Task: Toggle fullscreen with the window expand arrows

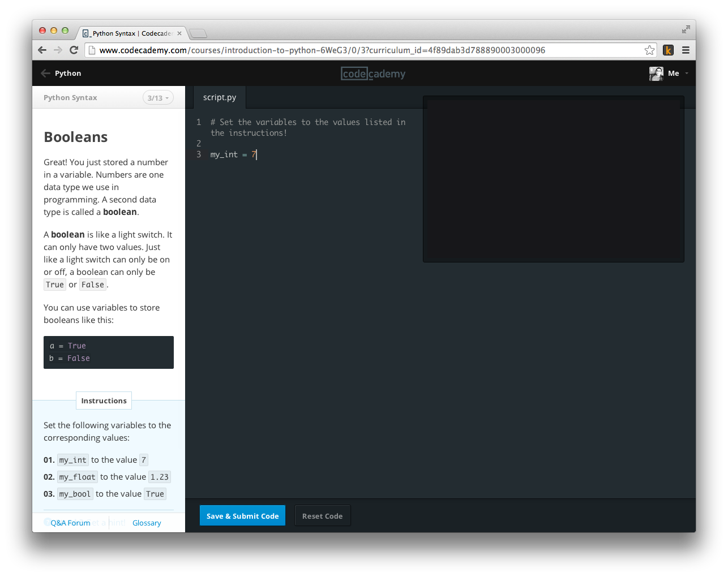Action: point(686,29)
